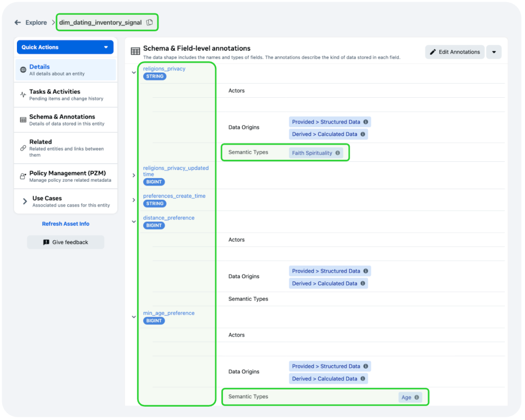Expand the religions_privacy_updated time field

pyautogui.click(x=134, y=175)
